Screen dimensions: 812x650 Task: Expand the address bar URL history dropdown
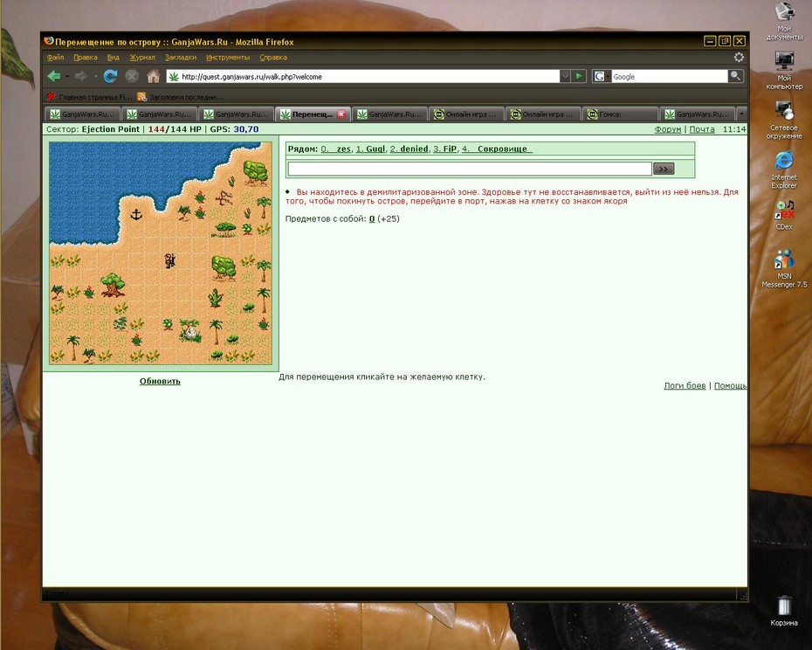565,76
